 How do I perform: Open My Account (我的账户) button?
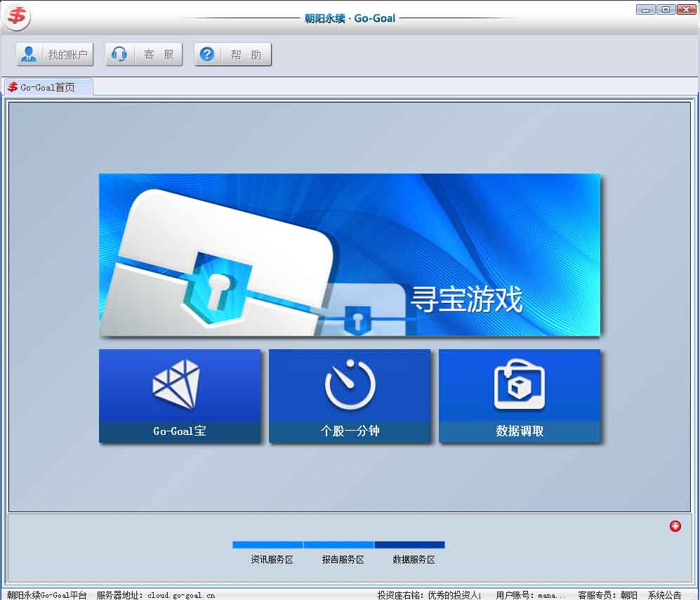click(x=55, y=55)
